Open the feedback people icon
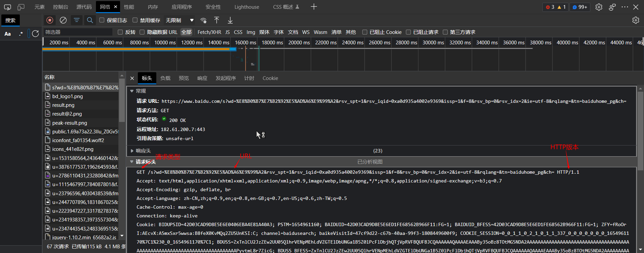This screenshot has height=253, width=644. (x=612, y=7)
